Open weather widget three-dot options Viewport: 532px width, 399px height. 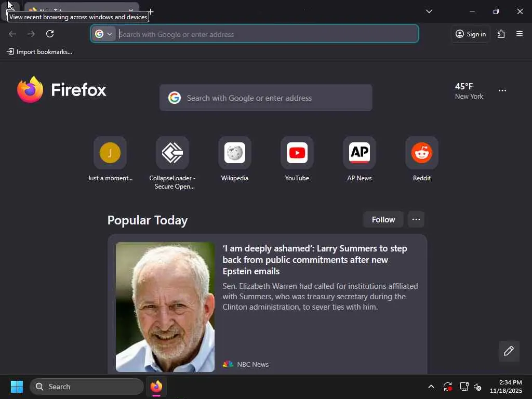[502, 90]
